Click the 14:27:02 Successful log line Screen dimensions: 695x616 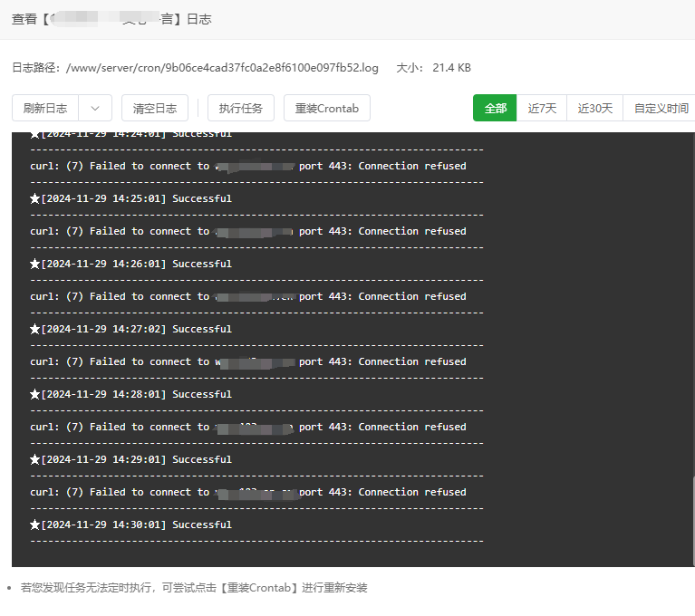click(x=130, y=329)
